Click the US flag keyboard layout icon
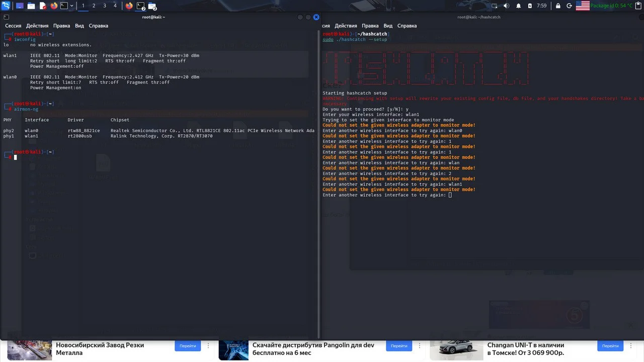The width and height of the screenshot is (644, 362). click(x=582, y=6)
